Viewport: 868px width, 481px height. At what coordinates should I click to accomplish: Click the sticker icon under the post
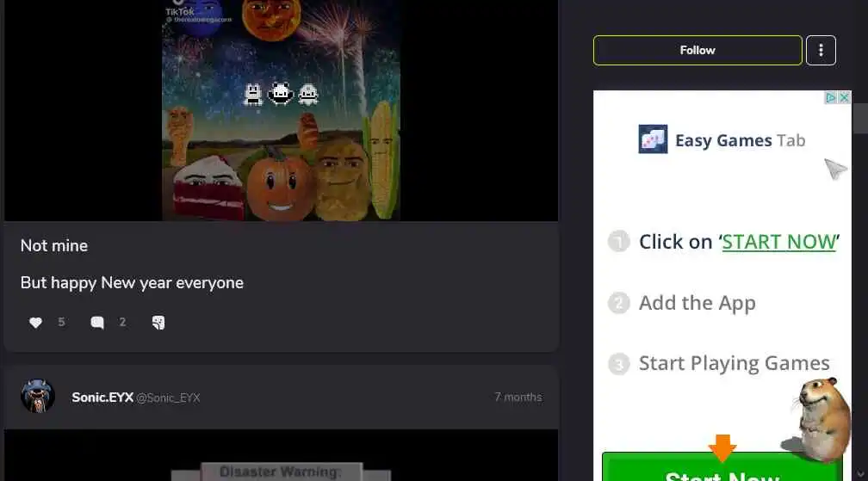tap(158, 323)
